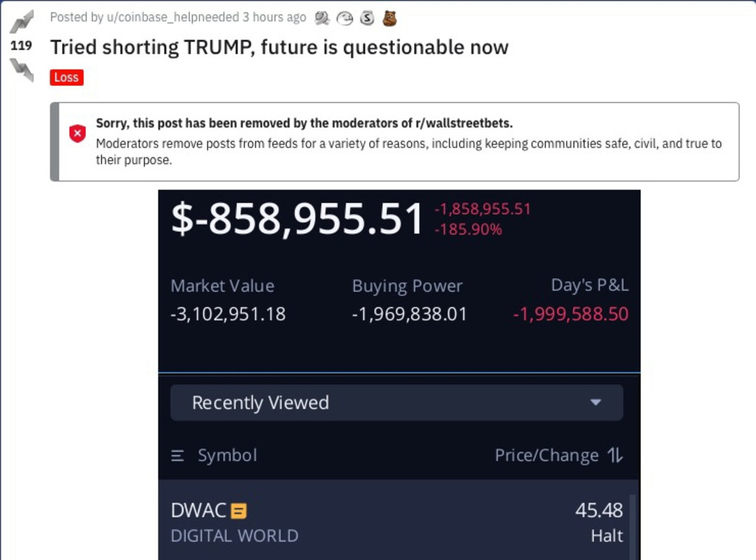Open the post title about shorting TRUMP

[279, 48]
